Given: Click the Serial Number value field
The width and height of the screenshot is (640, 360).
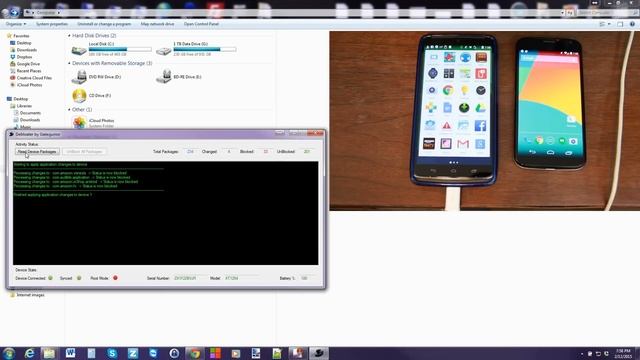Looking at the screenshot, I should pyautogui.click(x=189, y=278).
